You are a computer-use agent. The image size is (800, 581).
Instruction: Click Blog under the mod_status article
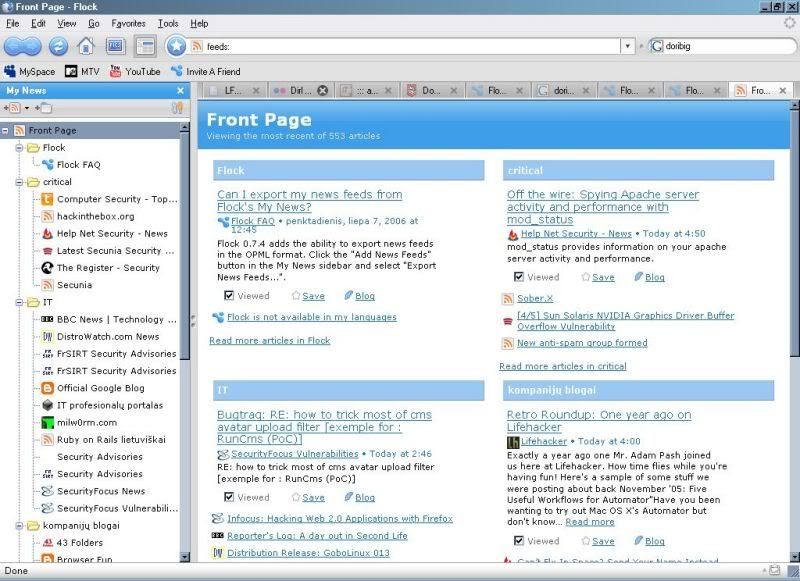click(x=655, y=277)
